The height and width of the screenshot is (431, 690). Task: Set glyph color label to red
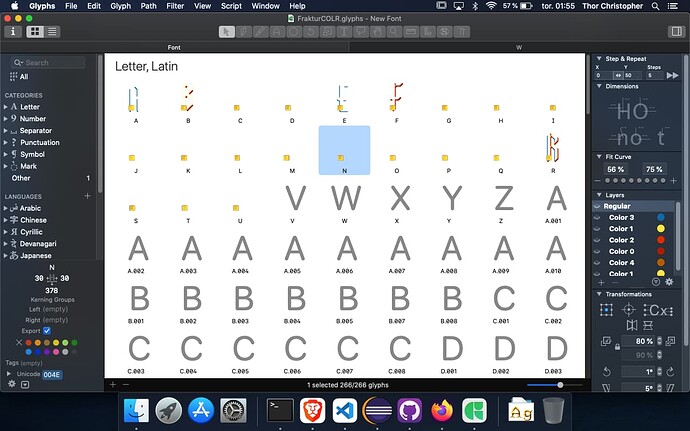pyautogui.click(x=28, y=343)
